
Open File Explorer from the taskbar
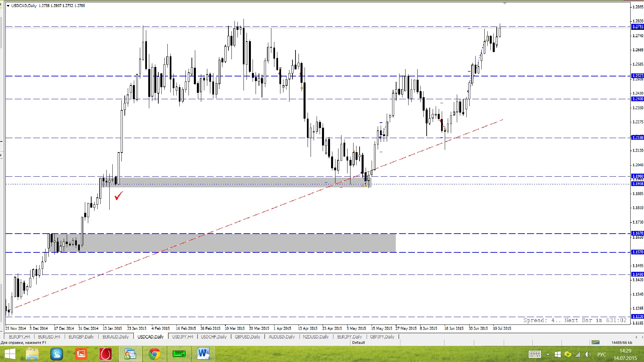[33, 354]
